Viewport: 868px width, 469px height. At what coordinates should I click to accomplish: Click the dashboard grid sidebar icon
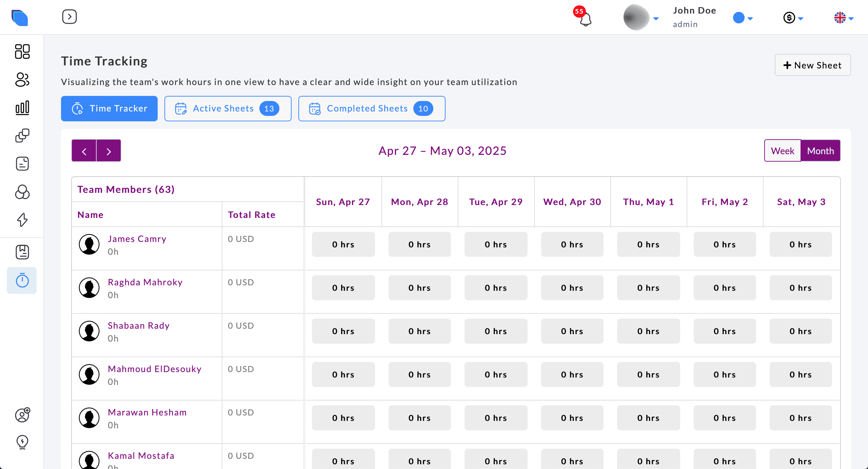[22, 52]
